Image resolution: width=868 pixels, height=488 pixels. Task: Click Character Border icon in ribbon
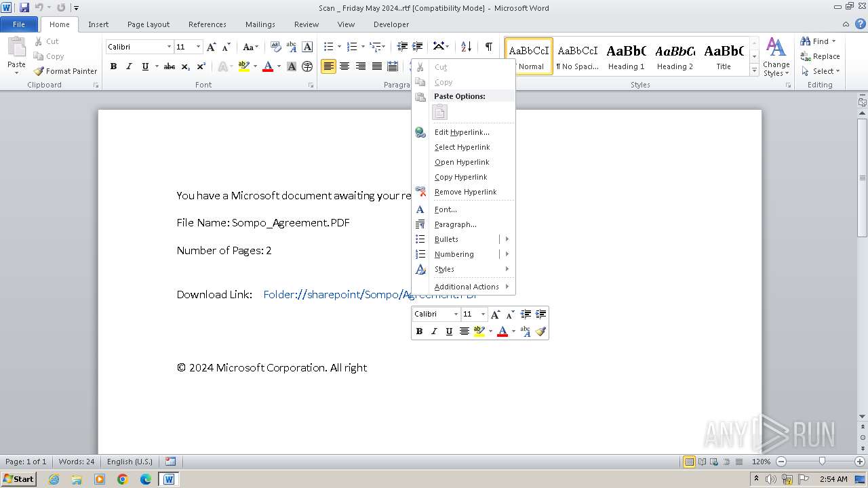307,47
